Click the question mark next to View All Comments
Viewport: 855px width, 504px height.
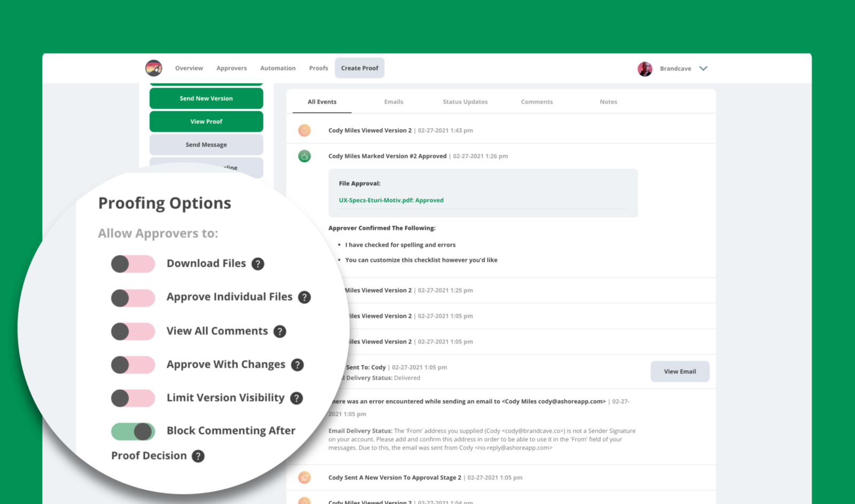(x=280, y=331)
